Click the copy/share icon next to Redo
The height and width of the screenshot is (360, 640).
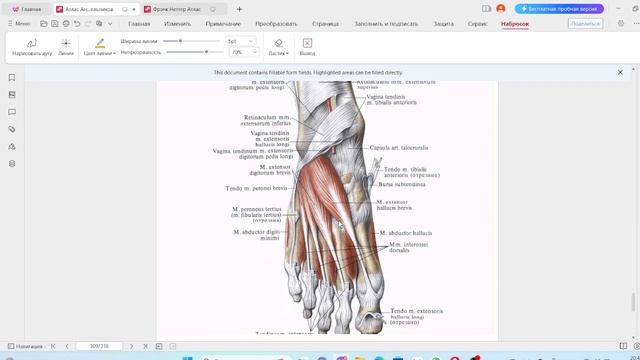tap(99, 24)
